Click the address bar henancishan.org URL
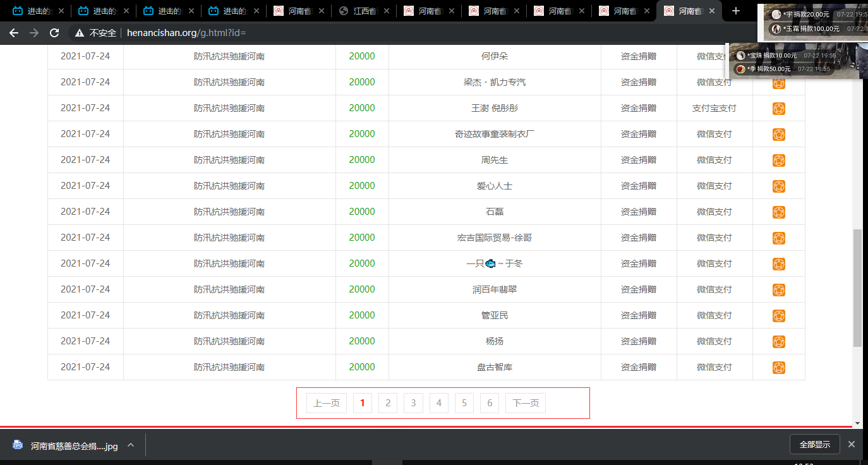868x465 pixels. point(186,33)
